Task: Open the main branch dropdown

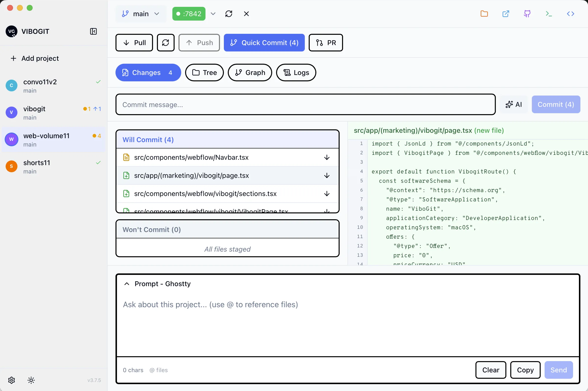Action: [x=141, y=14]
